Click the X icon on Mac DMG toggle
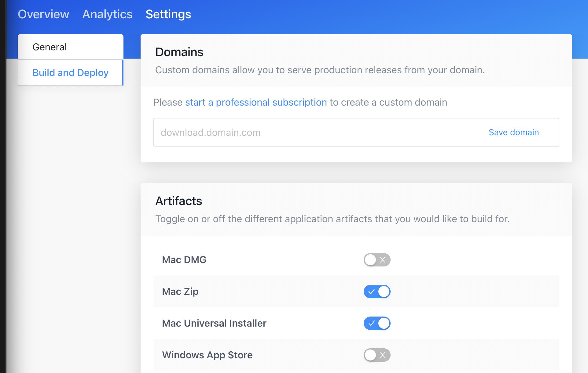Image resolution: width=588 pixels, height=373 pixels. point(383,260)
